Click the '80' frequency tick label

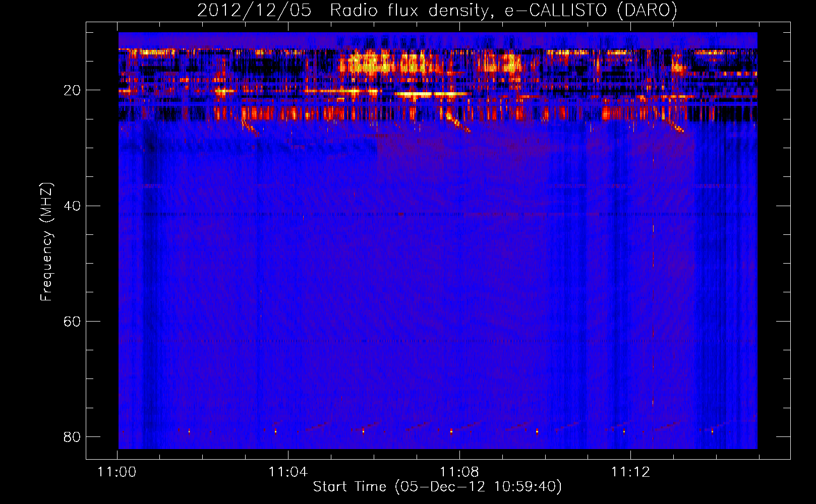click(x=72, y=436)
